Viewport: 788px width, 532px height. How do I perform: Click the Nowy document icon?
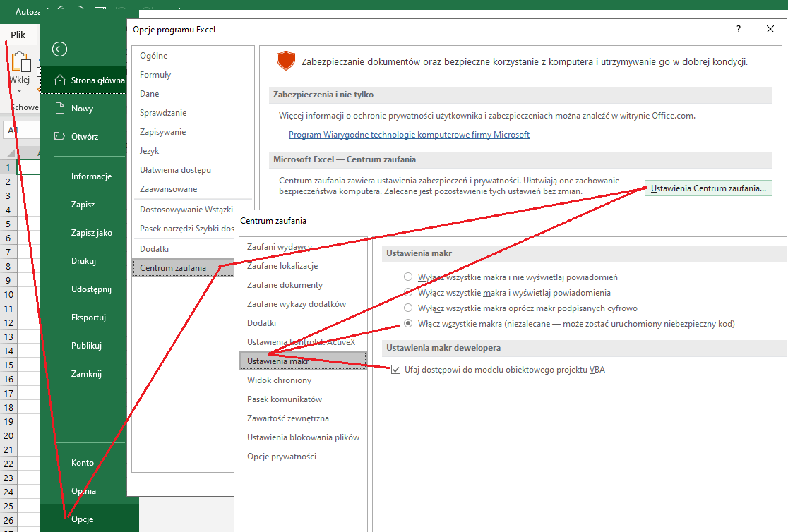pyautogui.click(x=60, y=108)
